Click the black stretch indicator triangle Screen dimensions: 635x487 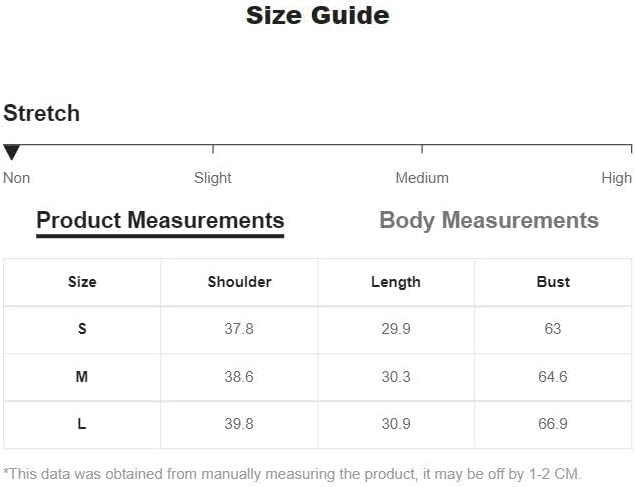tap(11, 152)
